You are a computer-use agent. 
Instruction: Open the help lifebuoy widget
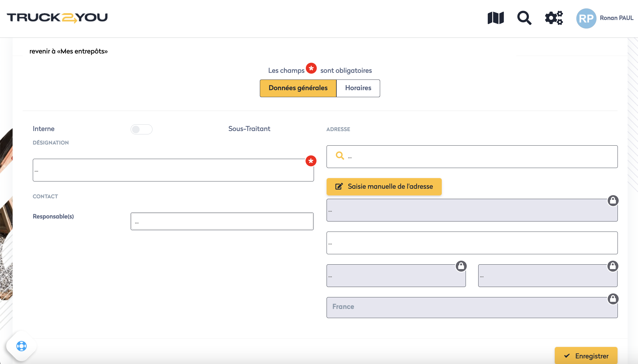22,346
